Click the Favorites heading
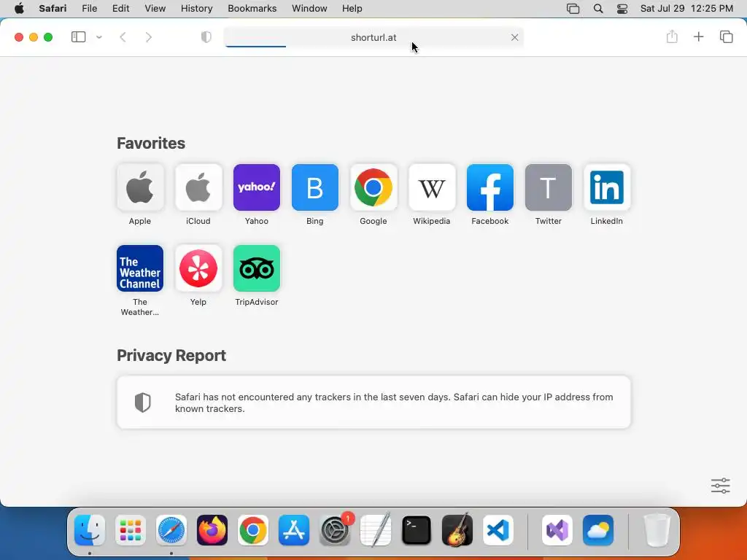Viewport: 747px width, 560px height. pyautogui.click(x=151, y=144)
